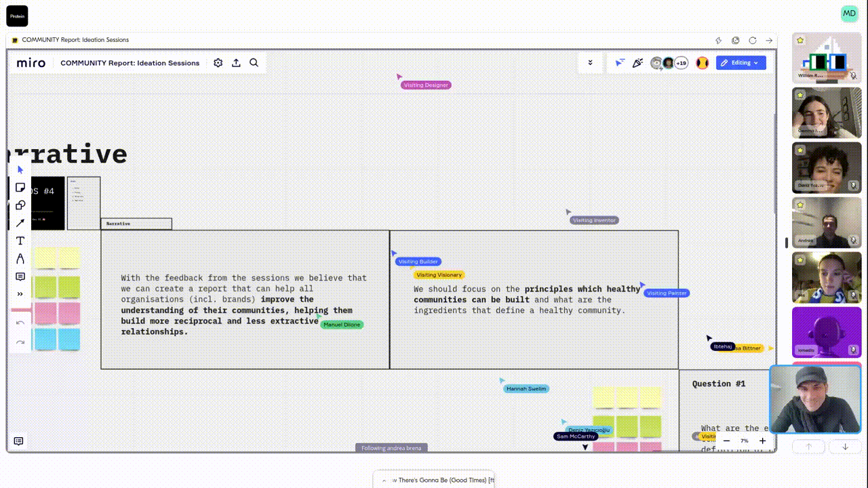This screenshot has height=488, width=868.
Task: Select the Text tool
Action: pyautogui.click(x=20, y=241)
